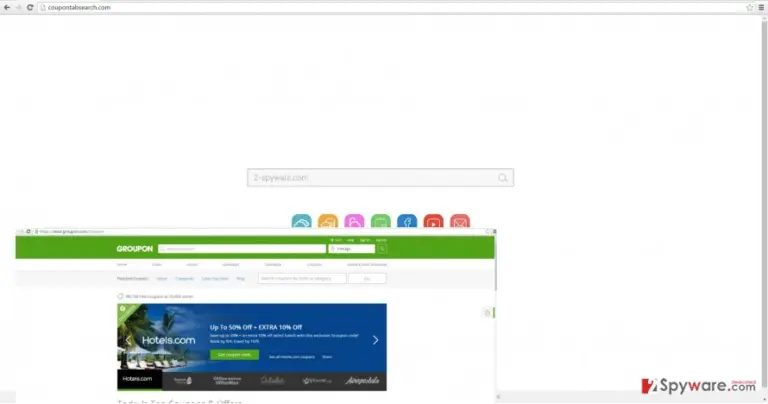Open the red YouTube shortcut icon
This screenshot has height=404, width=768.
tap(433, 221)
